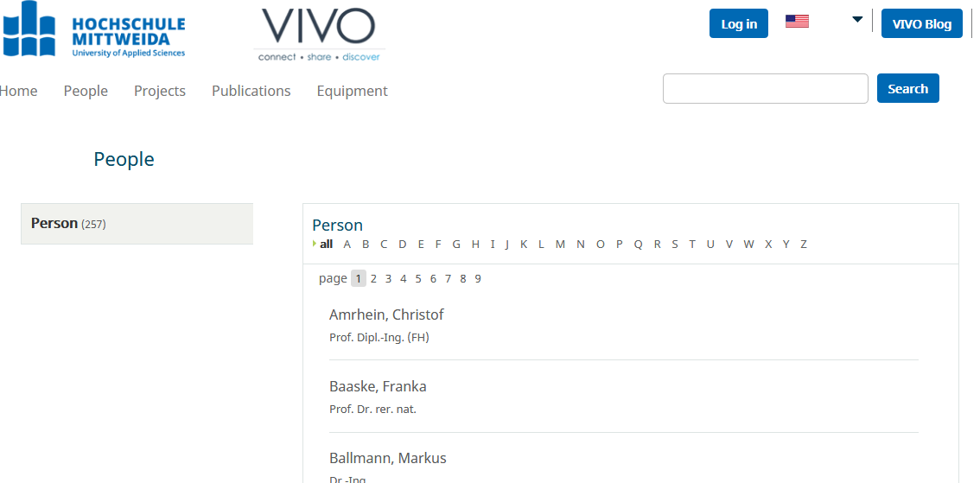This screenshot has width=980, height=483.
Task: Open Baaske, Franka profile
Action: tap(378, 386)
